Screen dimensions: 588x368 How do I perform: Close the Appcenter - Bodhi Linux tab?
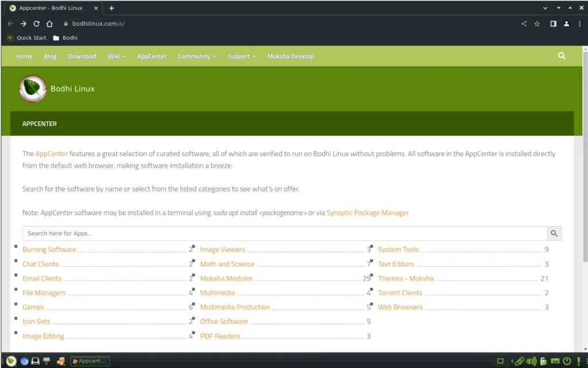pyautogui.click(x=96, y=8)
